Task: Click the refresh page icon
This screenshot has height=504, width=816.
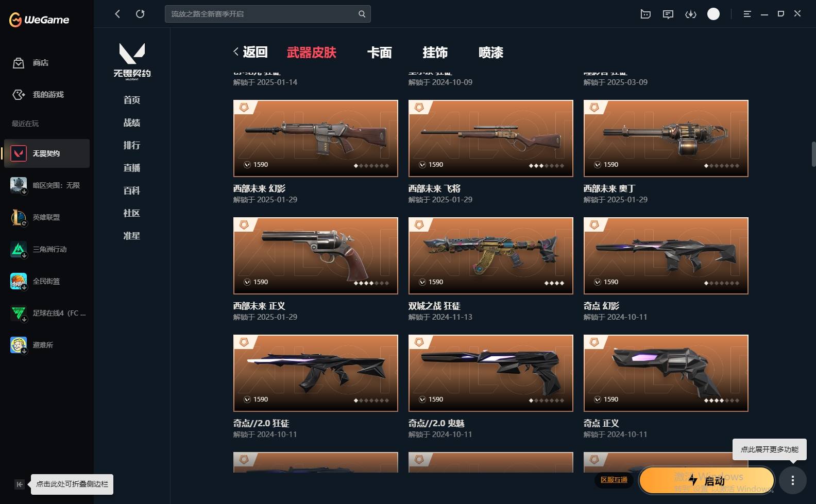Action: coord(140,14)
